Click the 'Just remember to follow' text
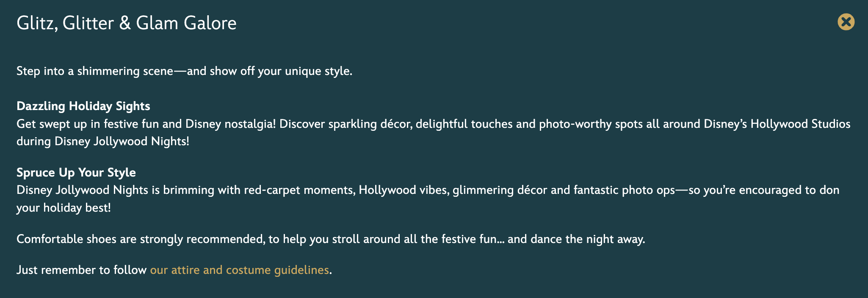This screenshot has width=868, height=298. click(x=81, y=270)
